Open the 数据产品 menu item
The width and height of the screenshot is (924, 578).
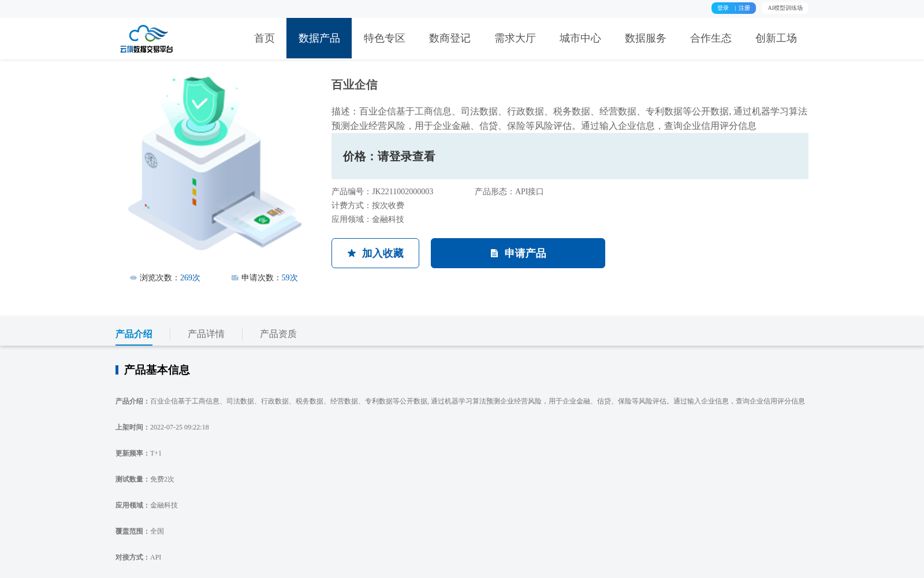click(319, 38)
